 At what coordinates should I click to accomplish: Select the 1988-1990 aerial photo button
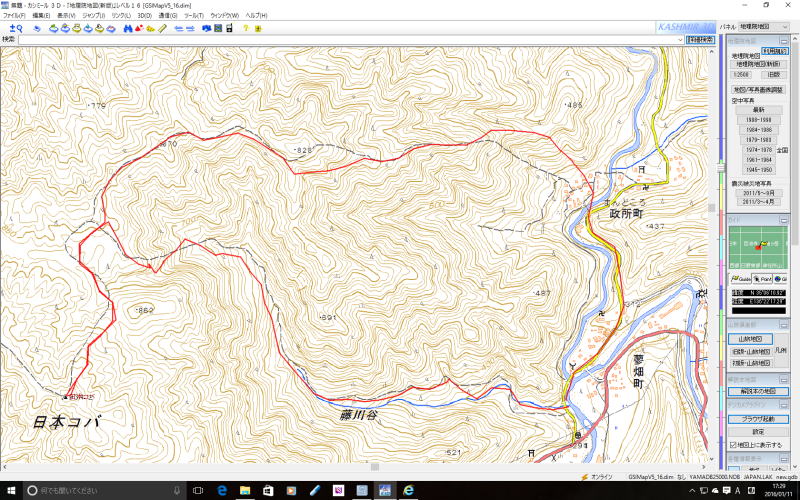758,119
